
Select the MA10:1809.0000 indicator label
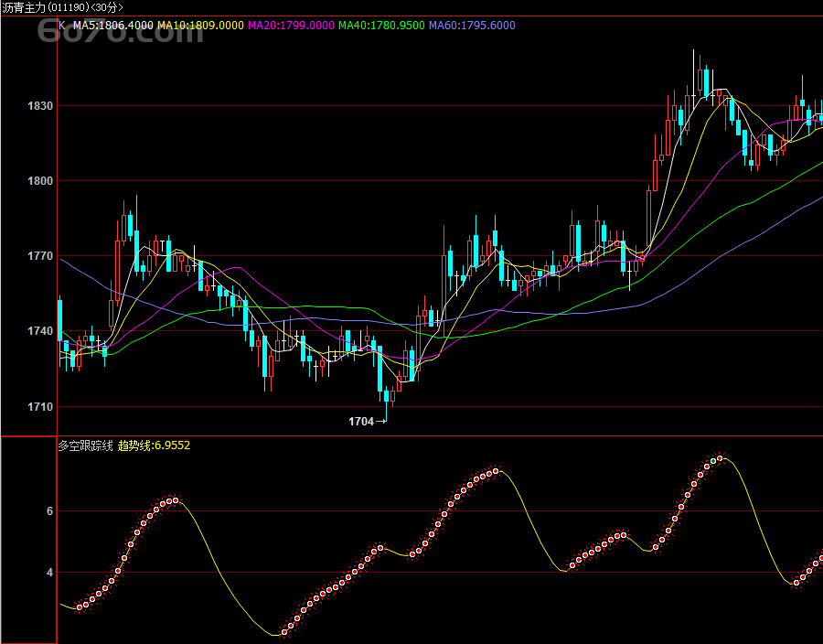pos(200,26)
